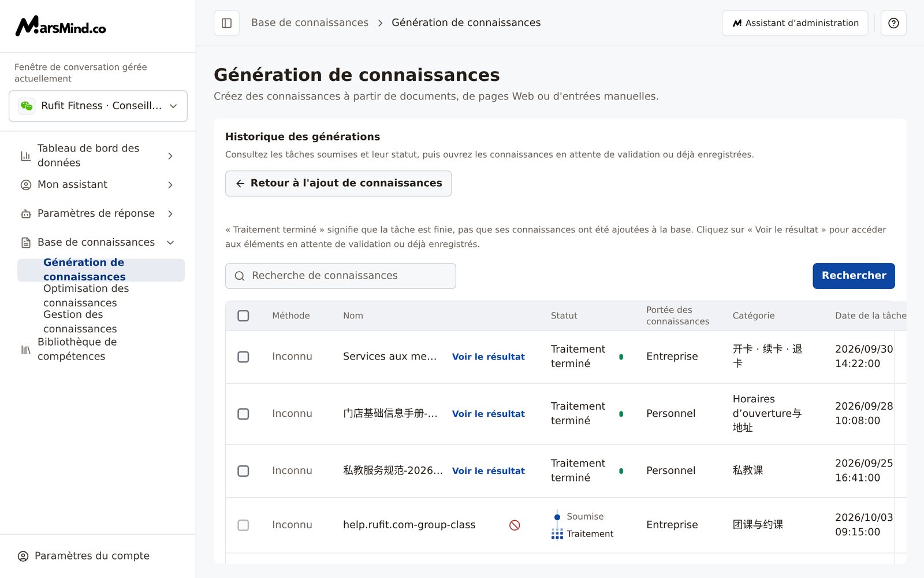
Task: Click the Paramètres du compte user icon
Action: tap(23, 556)
